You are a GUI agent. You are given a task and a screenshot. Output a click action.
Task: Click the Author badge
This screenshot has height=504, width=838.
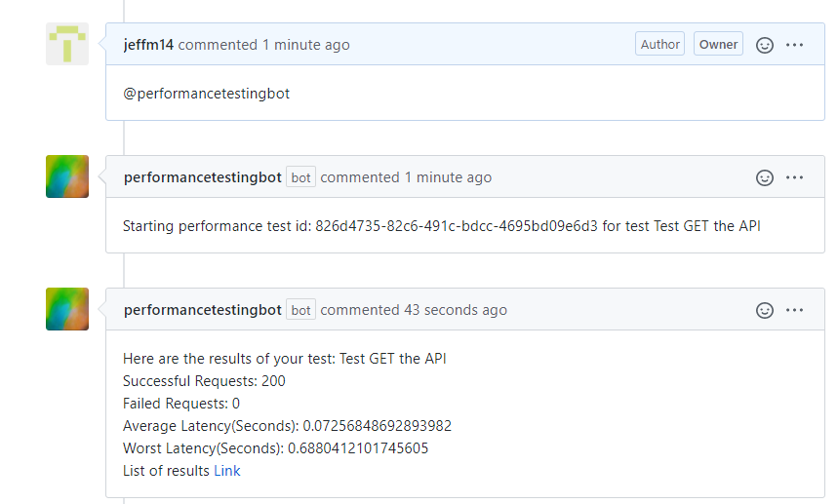point(660,44)
